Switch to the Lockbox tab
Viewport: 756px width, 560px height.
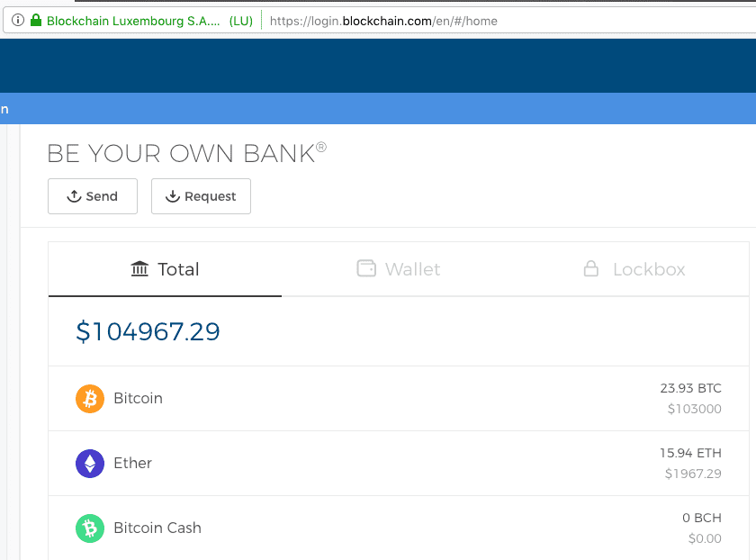tap(633, 269)
